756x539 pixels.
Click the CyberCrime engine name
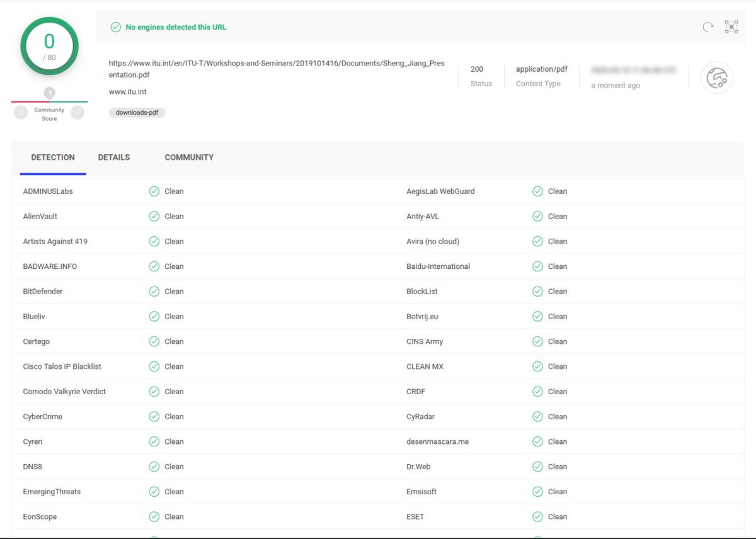(x=43, y=417)
